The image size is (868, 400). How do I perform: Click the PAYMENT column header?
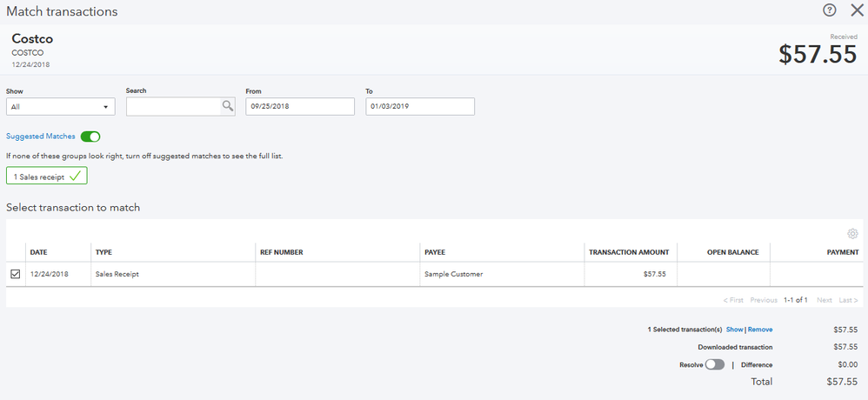[843, 252]
